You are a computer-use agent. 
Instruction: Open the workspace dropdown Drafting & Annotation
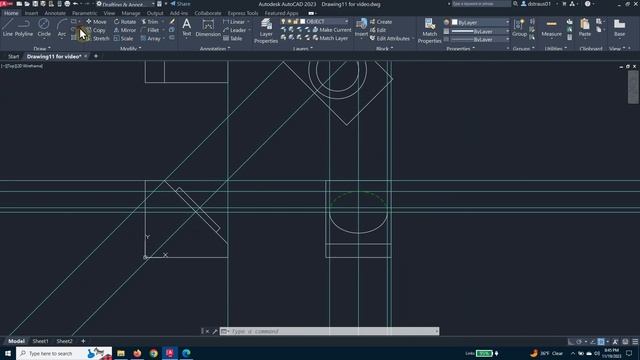tap(126, 4)
